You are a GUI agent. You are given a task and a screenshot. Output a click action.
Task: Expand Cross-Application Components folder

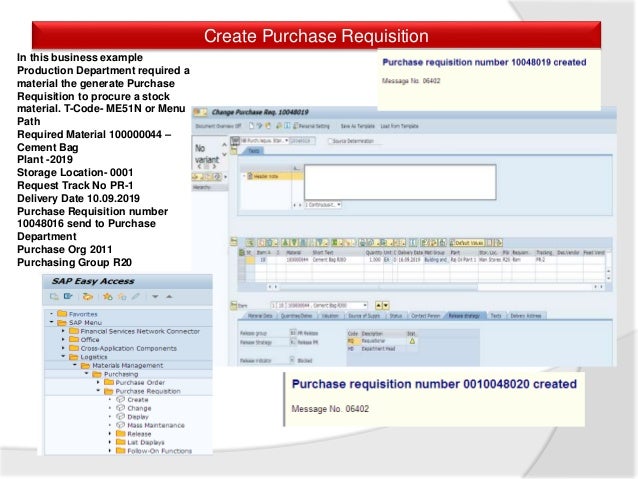tap(63, 348)
